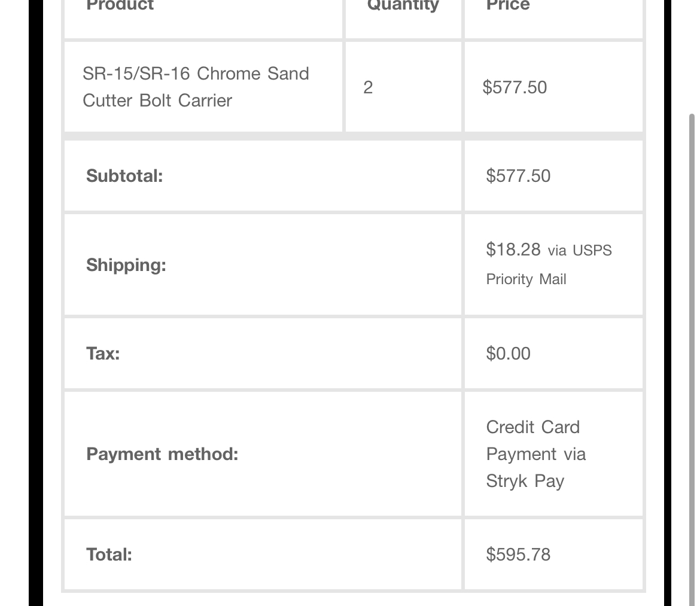The width and height of the screenshot is (700, 606).
Task: Click the Payment method label
Action: (x=162, y=454)
